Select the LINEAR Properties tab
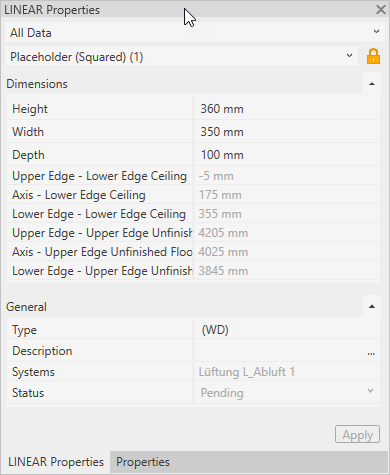This screenshot has height=475, width=390. click(56, 462)
